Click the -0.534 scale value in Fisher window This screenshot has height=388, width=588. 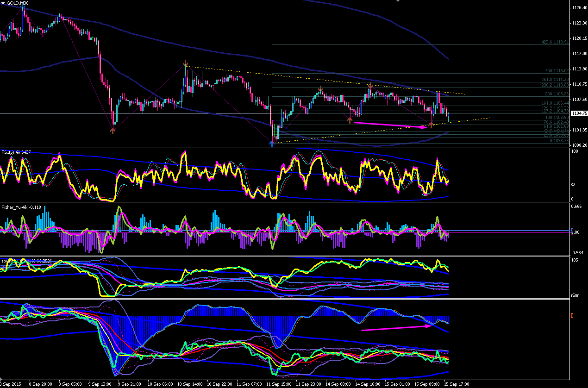click(x=577, y=252)
